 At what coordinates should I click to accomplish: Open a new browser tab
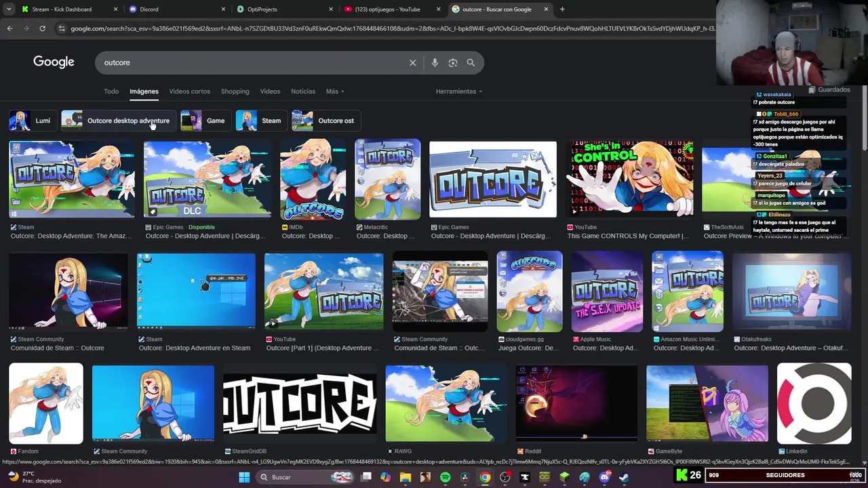[562, 9]
